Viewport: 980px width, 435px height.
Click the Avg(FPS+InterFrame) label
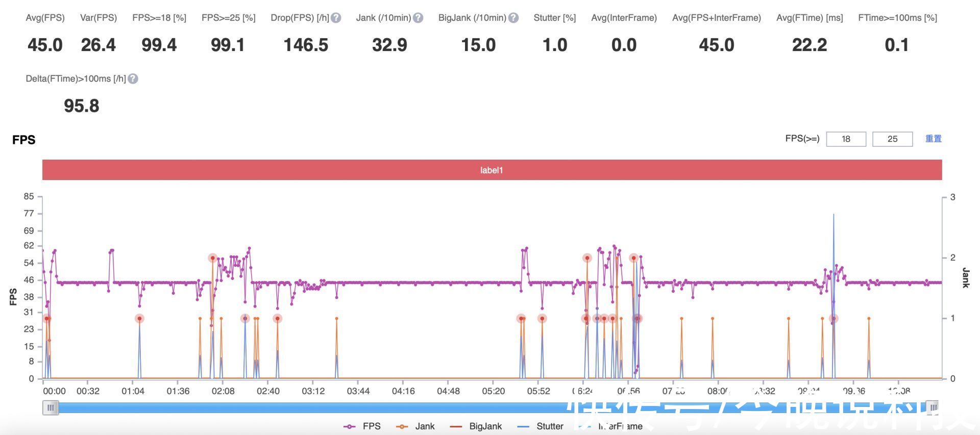717,18
